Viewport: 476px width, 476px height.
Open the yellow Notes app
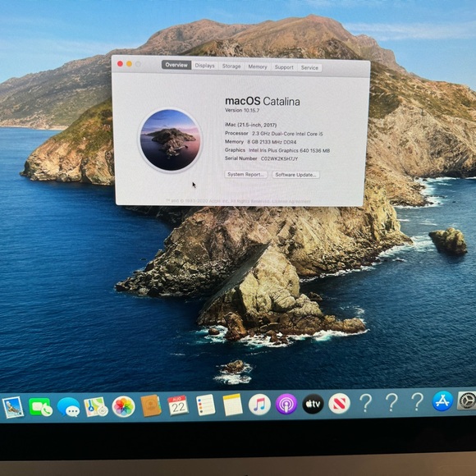point(232,405)
